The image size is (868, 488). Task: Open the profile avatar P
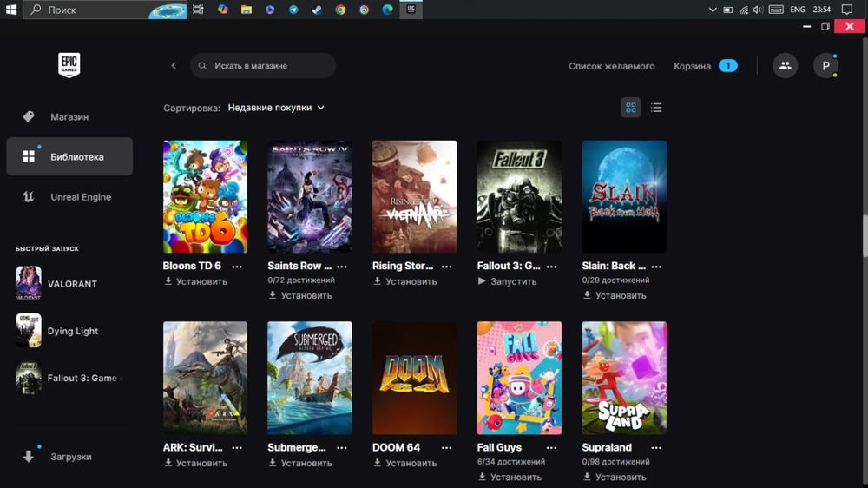coord(825,65)
